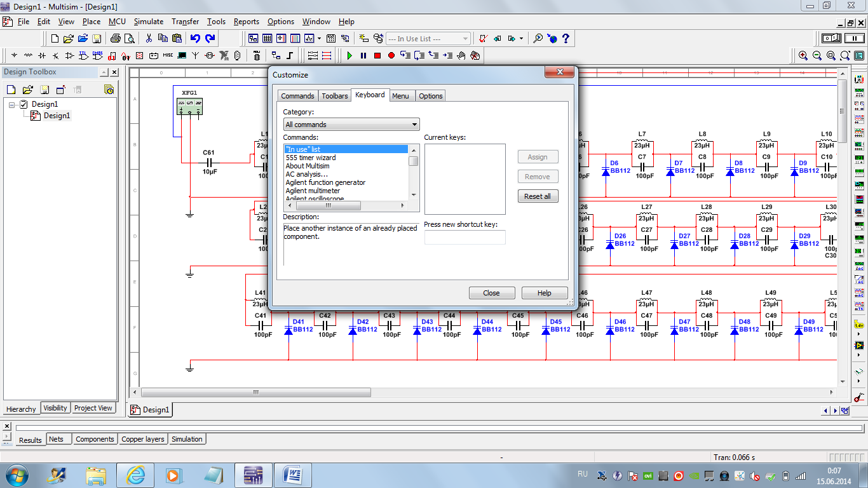Open the Reports menu
Image resolution: width=868 pixels, height=488 pixels.
247,22
